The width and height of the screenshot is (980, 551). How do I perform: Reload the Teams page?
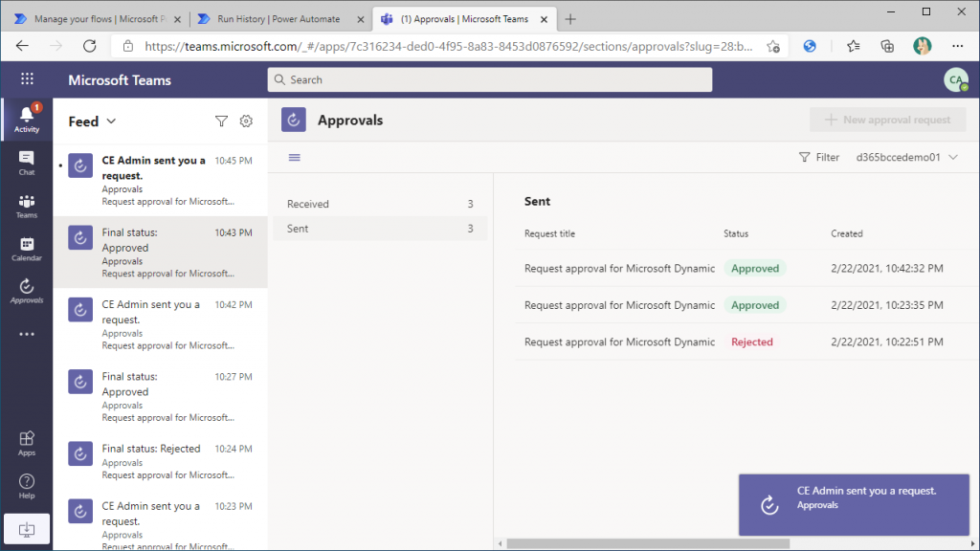tap(89, 46)
